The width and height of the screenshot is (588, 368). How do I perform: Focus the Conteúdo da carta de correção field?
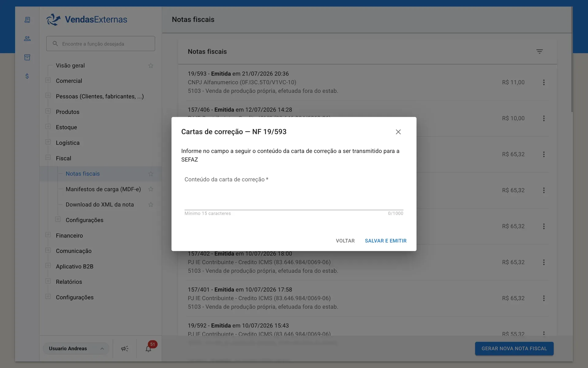tap(294, 193)
